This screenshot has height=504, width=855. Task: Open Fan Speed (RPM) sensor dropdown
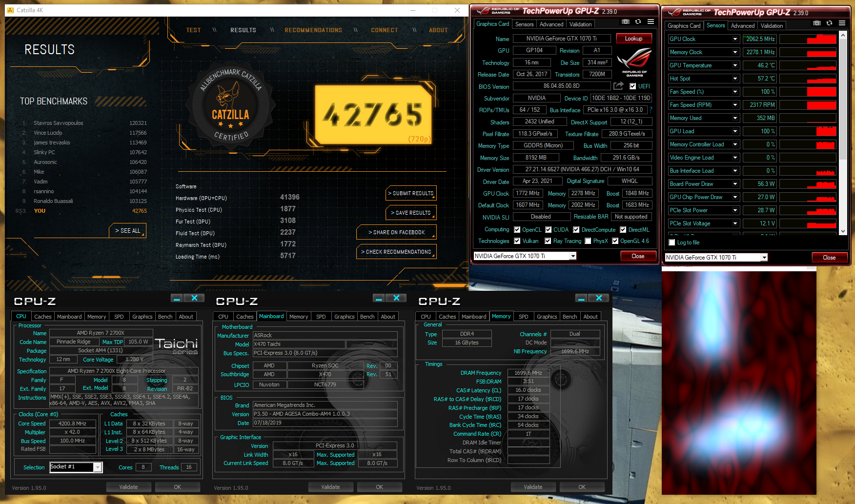pos(735,105)
